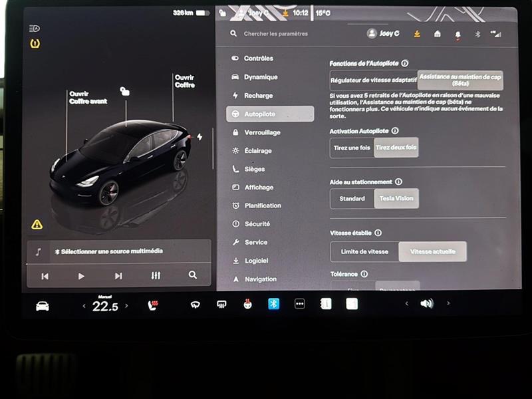Image resolution: width=532 pixels, height=399 pixels.
Task: Open the Joey C driver profile
Action: click(383, 33)
